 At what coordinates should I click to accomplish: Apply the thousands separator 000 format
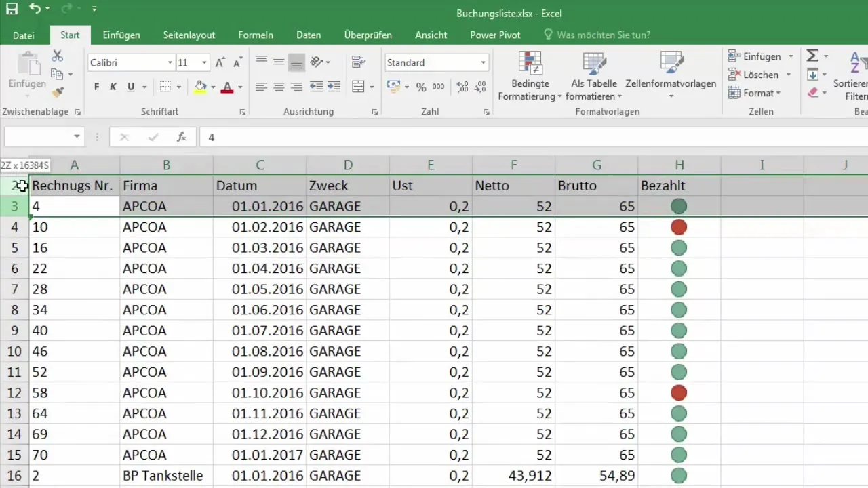pyautogui.click(x=438, y=87)
